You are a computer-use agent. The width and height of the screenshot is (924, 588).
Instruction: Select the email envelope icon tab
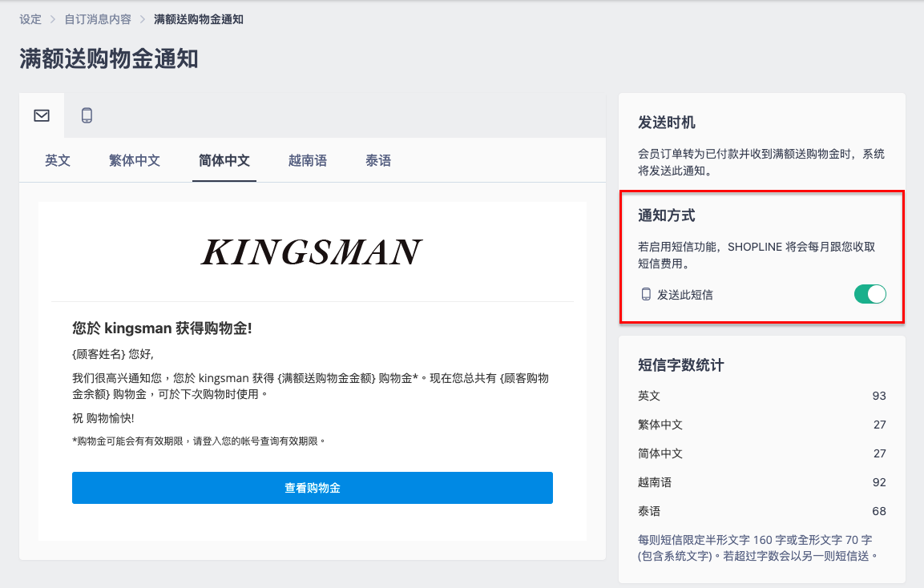click(42, 115)
